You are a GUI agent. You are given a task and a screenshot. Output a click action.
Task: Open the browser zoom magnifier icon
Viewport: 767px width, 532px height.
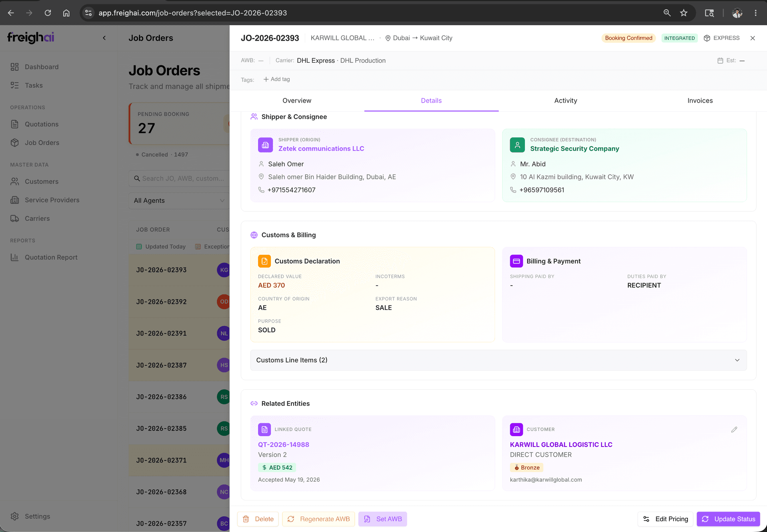click(667, 13)
